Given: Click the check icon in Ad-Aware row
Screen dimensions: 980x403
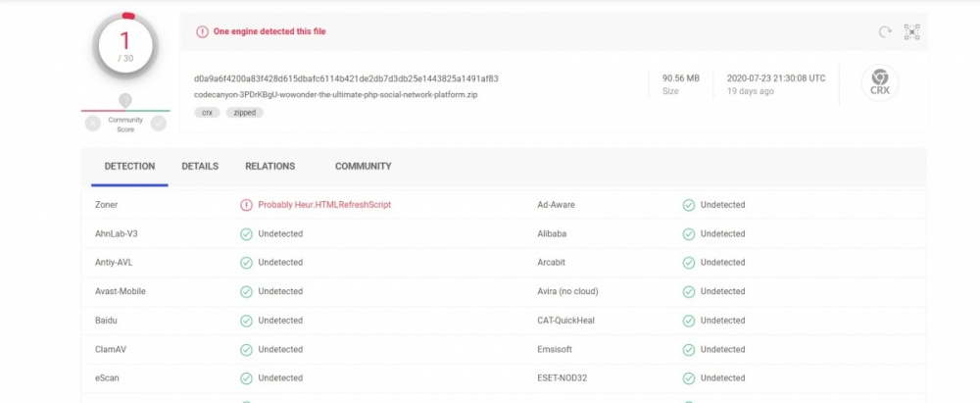Looking at the screenshot, I should (x=688, y=205).
